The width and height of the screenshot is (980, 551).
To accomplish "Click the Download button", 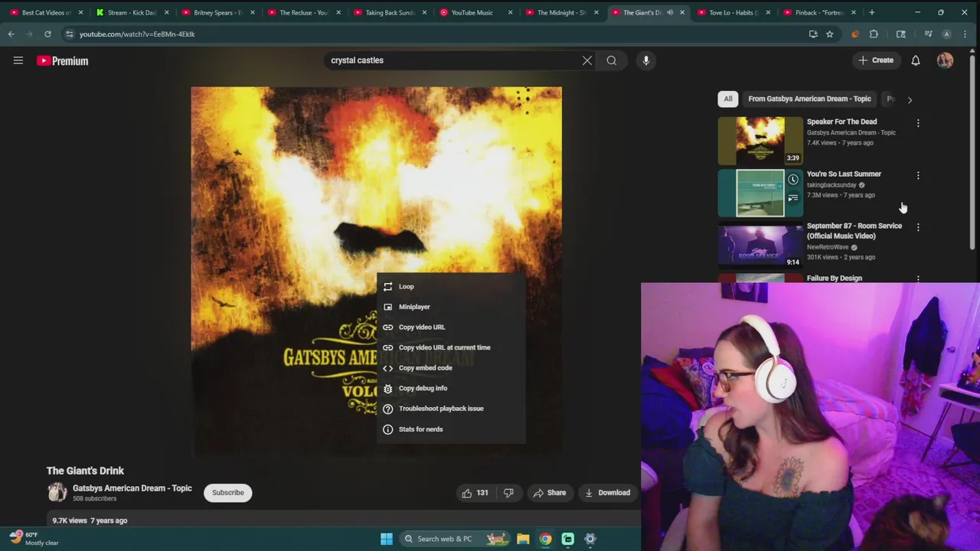I will pyautogui.click(x=607, y=493).
